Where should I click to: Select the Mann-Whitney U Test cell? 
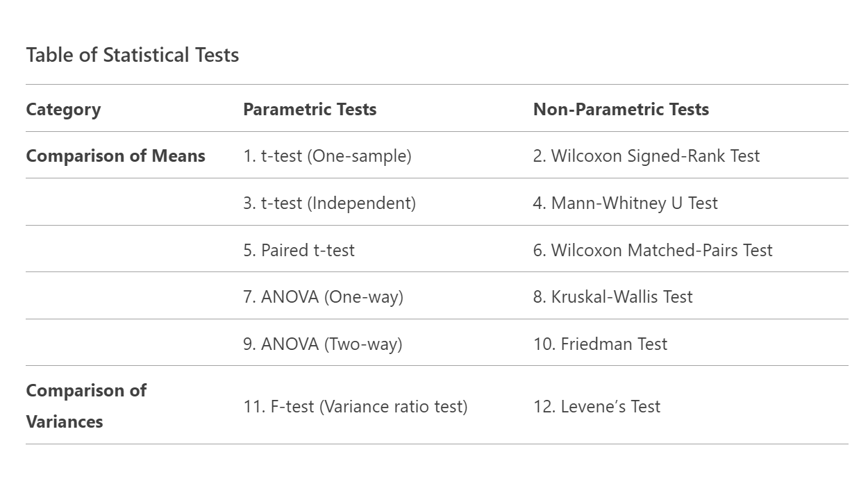point(626,203)
